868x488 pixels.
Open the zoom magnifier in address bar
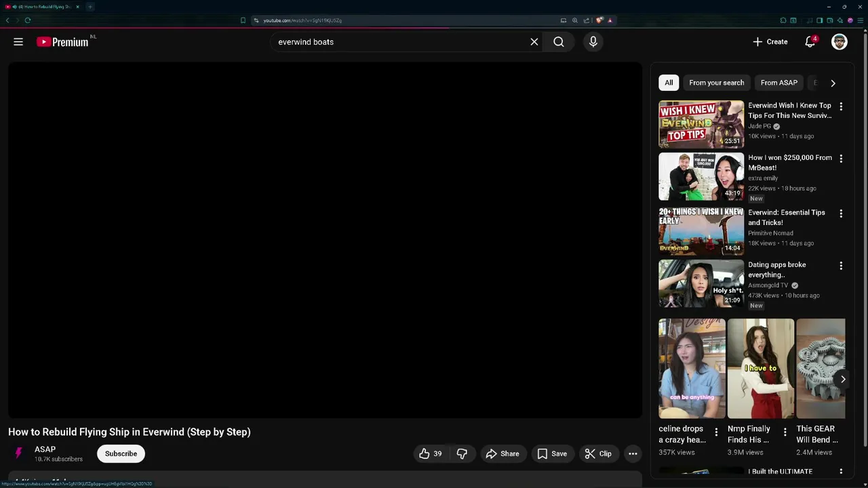coord(575,20)
